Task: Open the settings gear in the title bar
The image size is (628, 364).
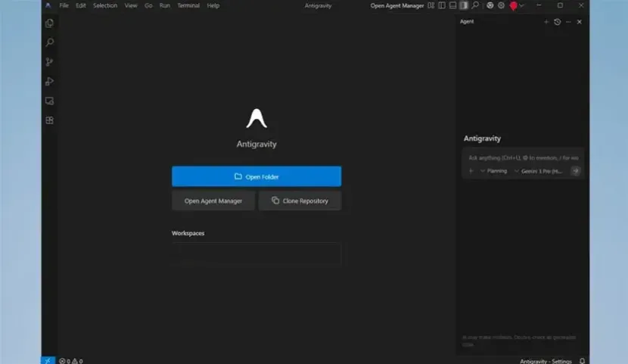Action: 501,5
